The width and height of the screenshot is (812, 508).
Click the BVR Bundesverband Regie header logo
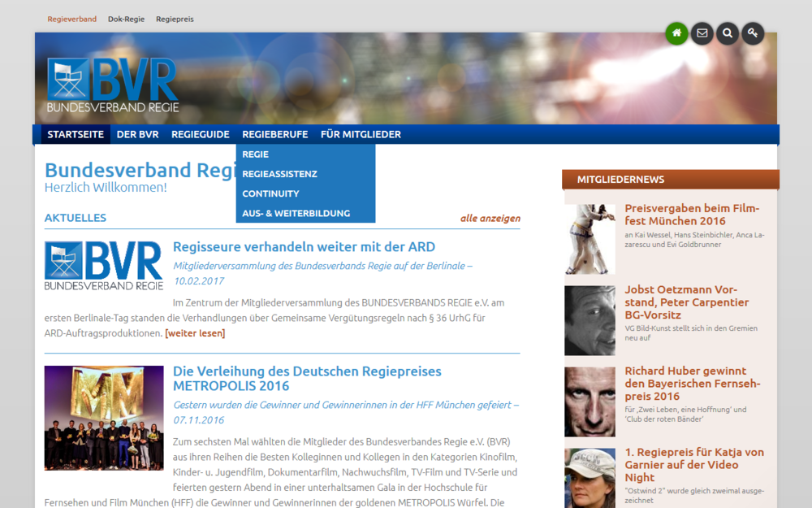(x=113, y=85)
